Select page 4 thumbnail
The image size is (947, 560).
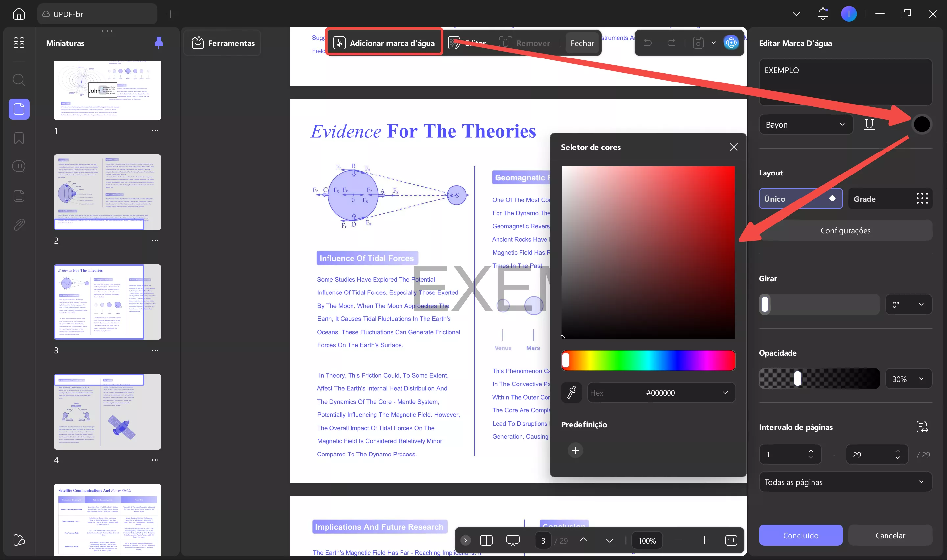tap(107, 411)
